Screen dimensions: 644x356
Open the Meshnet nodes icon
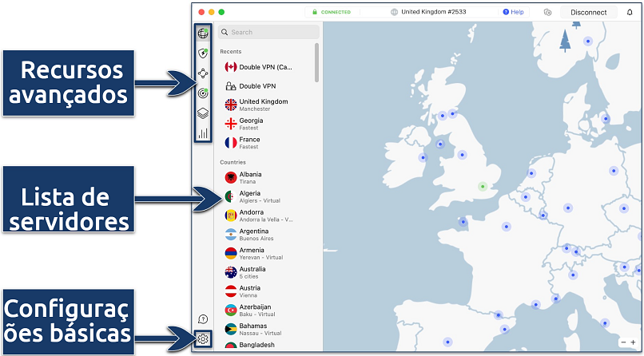coord(202,73)
